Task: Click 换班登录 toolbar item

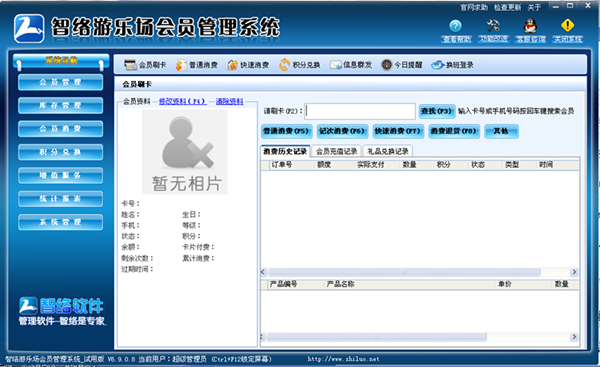Action: tap(452, 65)
